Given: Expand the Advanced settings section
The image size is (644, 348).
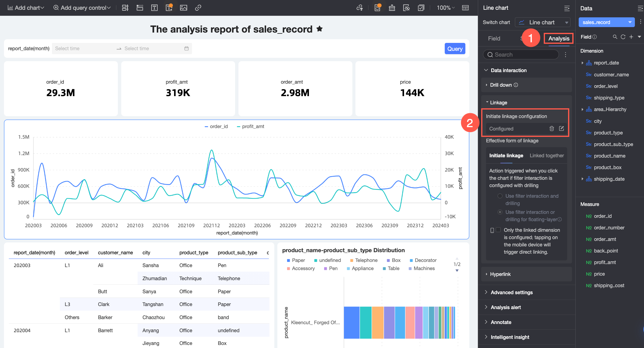Looking at the screenshot, I should click(x=512, y=292).
